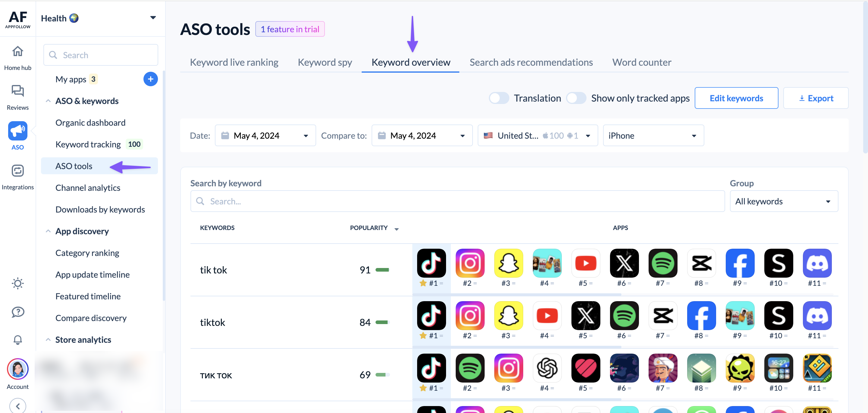Viewport: 868px width, 413px height.
Task: Open the Compare to date dropdown
Action: (422, 136)
